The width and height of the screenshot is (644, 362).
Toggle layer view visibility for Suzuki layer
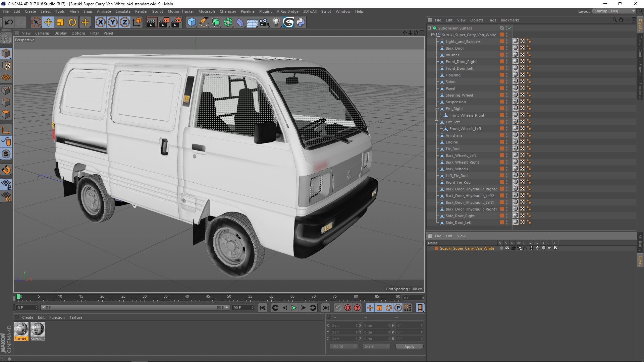[507, 248]
